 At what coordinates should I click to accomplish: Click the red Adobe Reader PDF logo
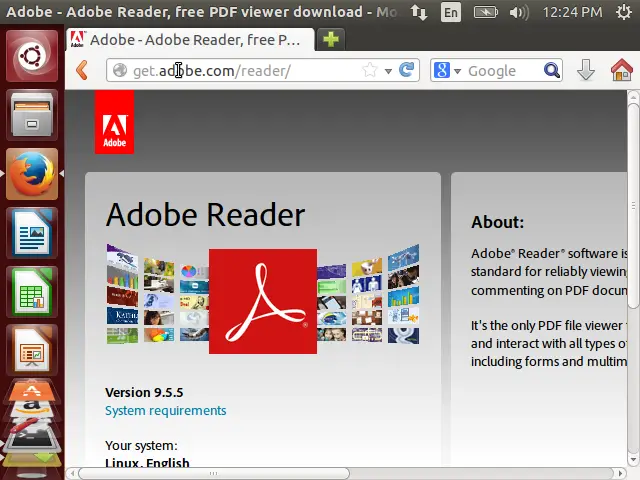(263, 301)
